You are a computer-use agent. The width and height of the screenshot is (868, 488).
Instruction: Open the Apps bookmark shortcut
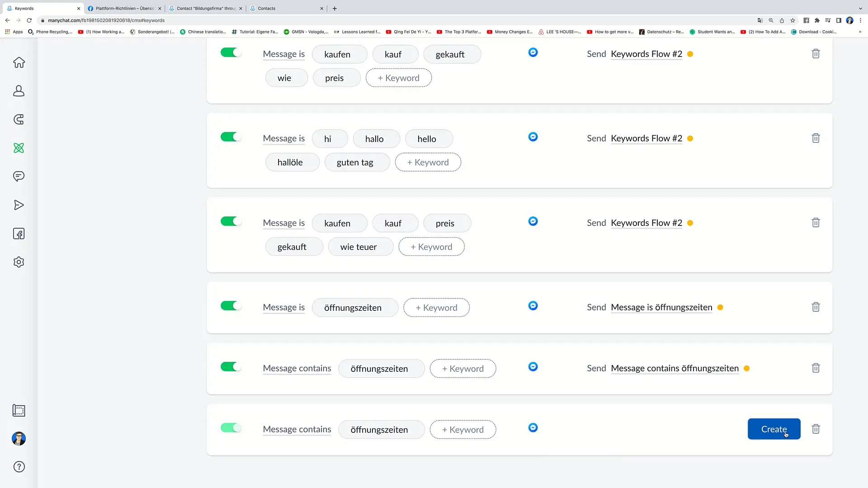point(14,32)
